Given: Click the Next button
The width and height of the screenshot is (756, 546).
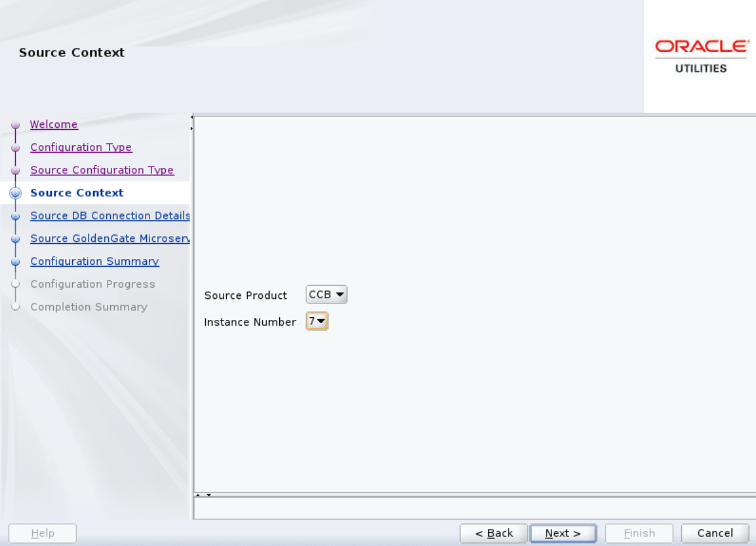Looking at the screenshot, I should pos(563,533).
